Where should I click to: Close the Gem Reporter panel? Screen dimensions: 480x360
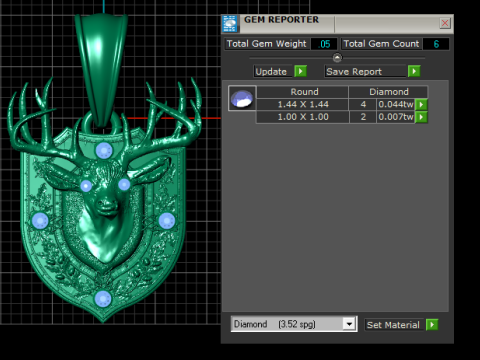coord(445,23)
